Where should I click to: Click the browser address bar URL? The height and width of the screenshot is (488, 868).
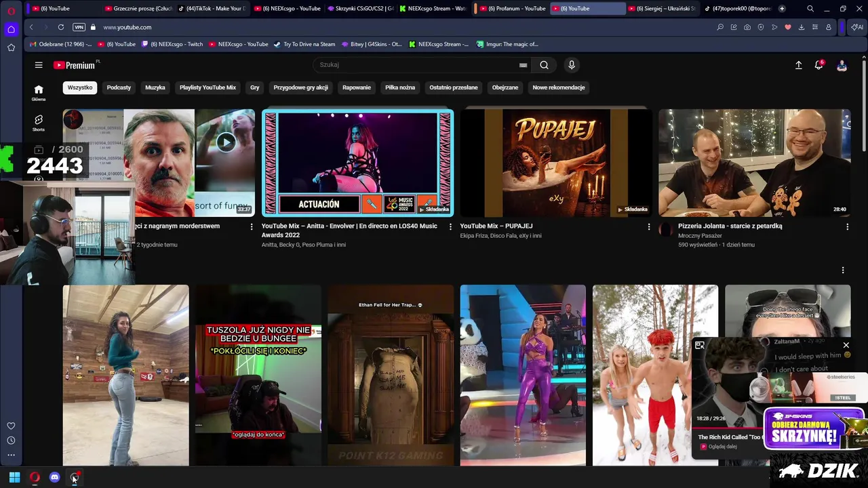click(x=127, y=27)
